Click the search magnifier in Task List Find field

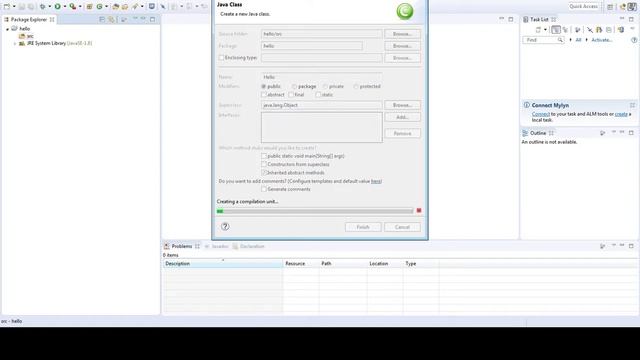pos(560,40)
